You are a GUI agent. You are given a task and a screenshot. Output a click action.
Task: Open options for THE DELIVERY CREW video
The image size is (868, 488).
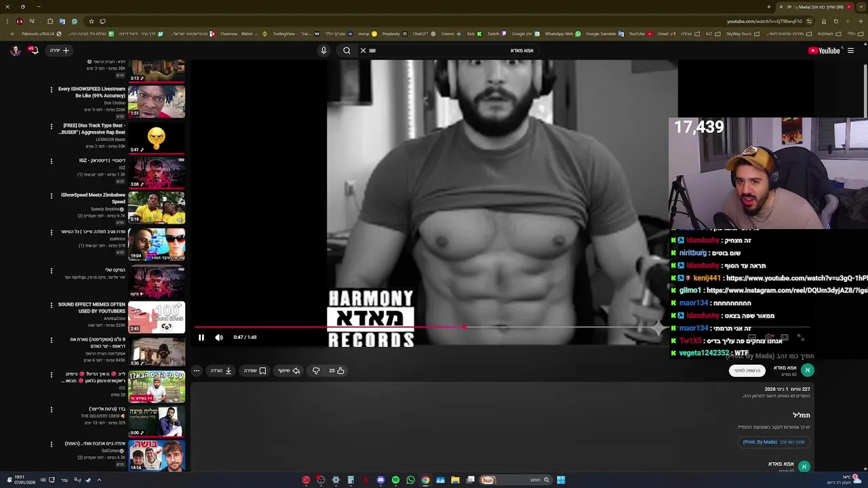tap(51, 409)
